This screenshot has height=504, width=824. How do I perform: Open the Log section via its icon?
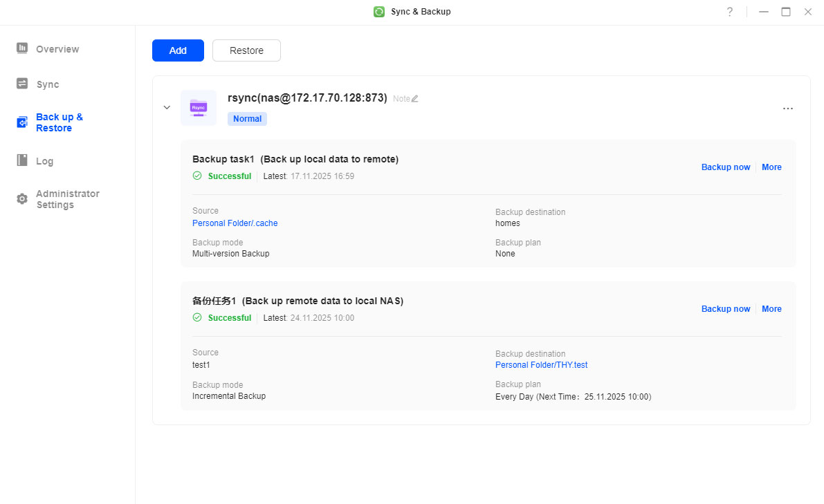23,160
